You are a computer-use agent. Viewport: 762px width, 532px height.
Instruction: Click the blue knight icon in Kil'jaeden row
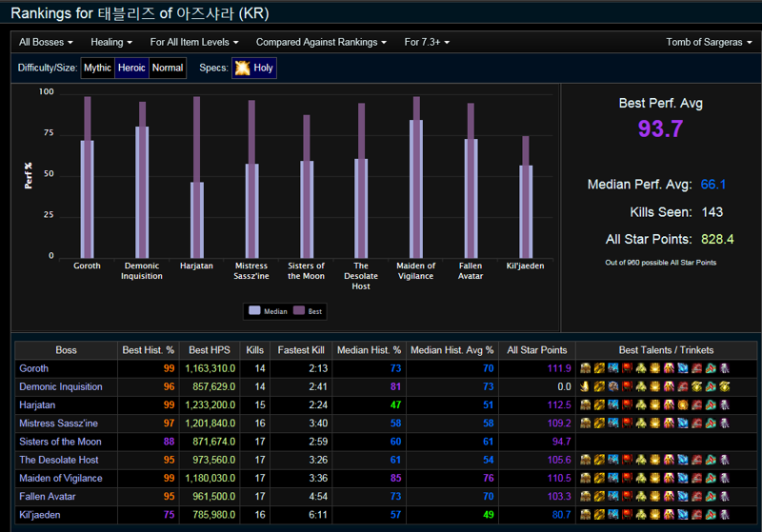pyautogui.click(x=613, y=515)
